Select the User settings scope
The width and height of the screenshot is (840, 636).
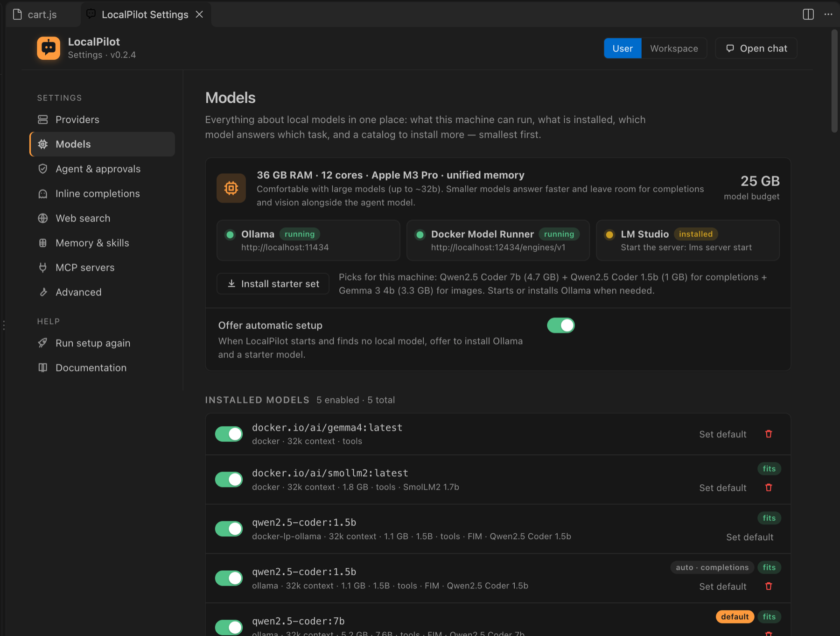click(623, 49)
